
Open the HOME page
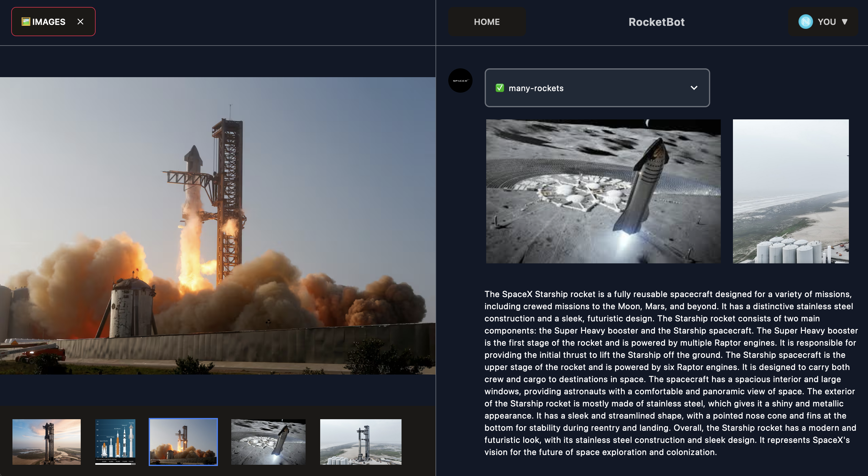click(x=487, y=22)
